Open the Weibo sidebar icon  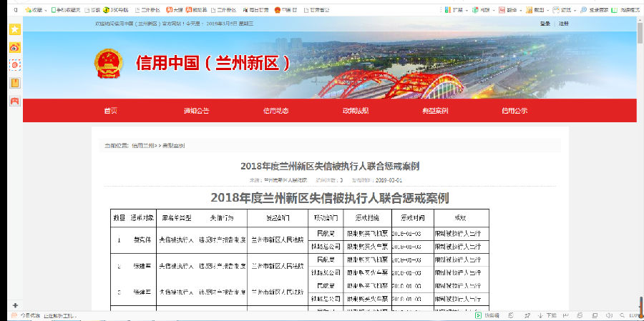pyautogui.click(x=14, y=47)
